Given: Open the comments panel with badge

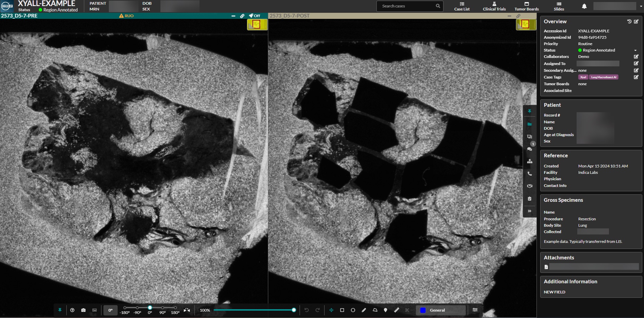Looking at the screenshot, I should tap(529, 149).
